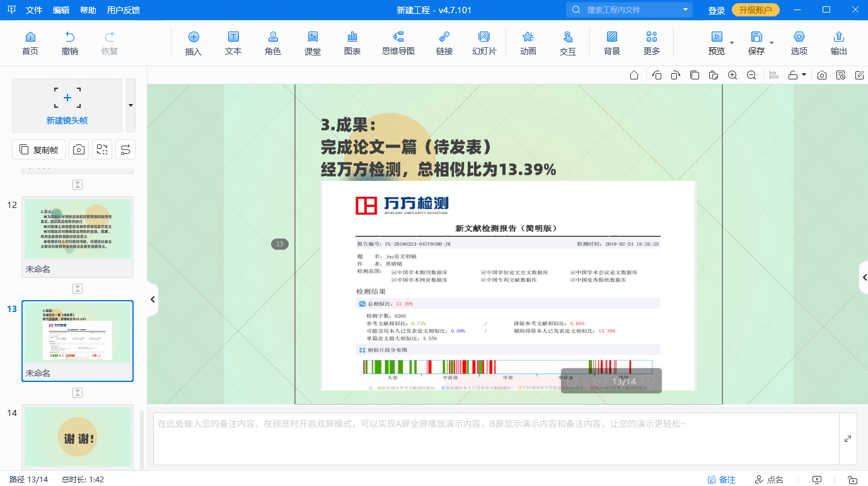868x486 pixels.
Task: Open the 课堂 classroom tool
Action: tap(313, 43)
